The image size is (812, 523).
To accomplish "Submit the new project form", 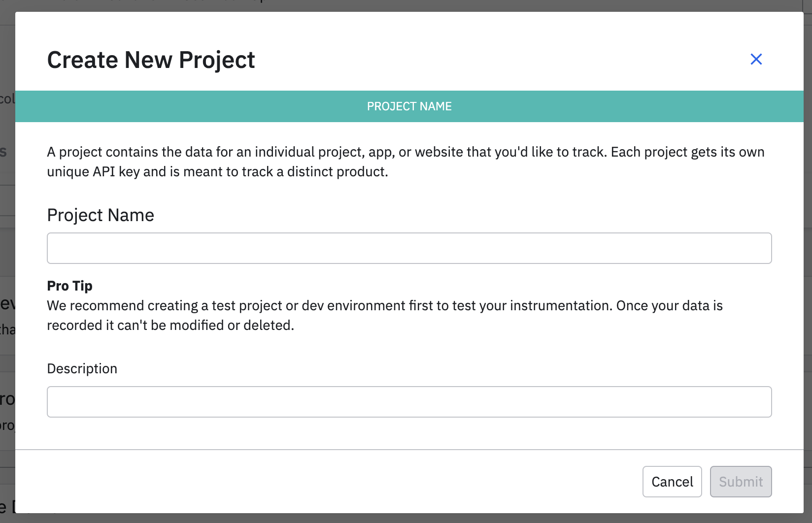I will point(741,482).
